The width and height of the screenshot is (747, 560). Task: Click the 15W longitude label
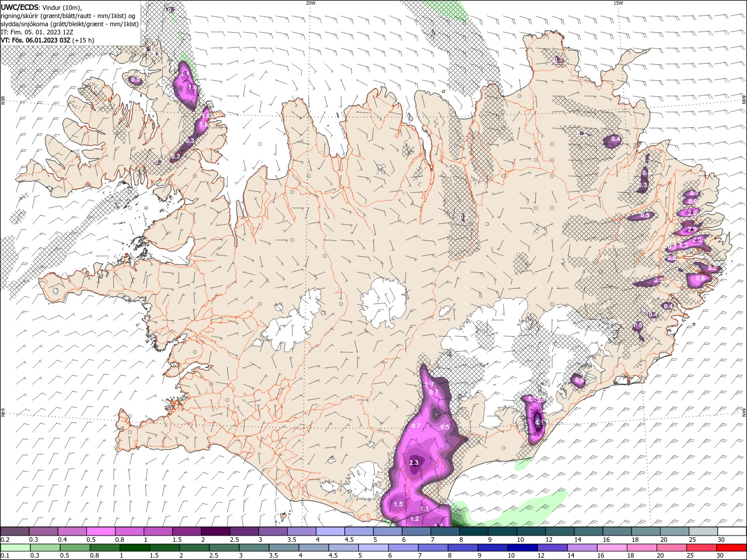pyautogui.click(x=618, y=3)
